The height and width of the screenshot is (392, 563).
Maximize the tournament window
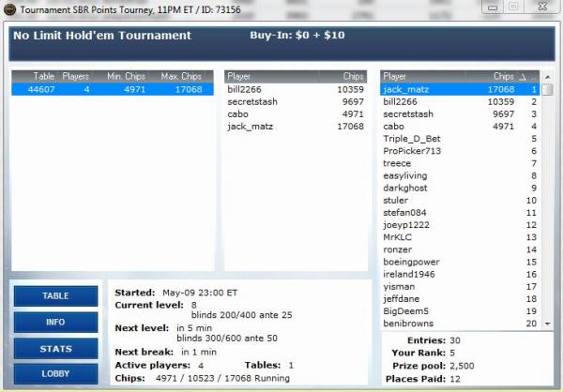pos(512,8)
